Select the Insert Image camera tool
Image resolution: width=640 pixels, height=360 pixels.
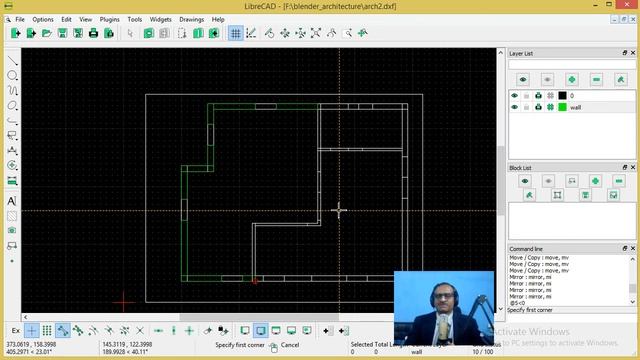coord(12,231)
